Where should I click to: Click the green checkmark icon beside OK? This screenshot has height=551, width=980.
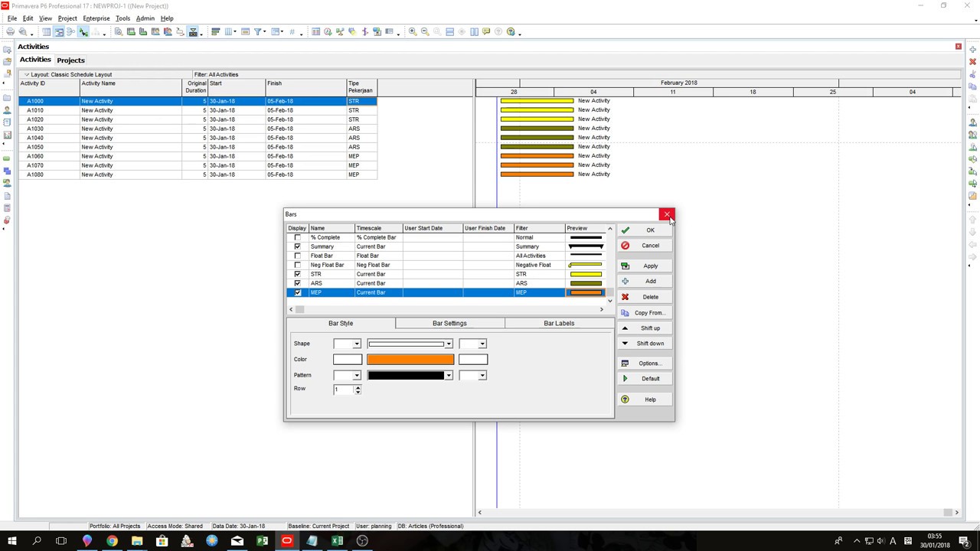point(625,230)
